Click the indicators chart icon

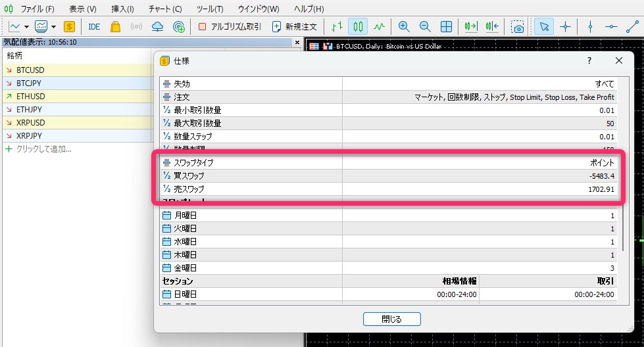(41, 27)
